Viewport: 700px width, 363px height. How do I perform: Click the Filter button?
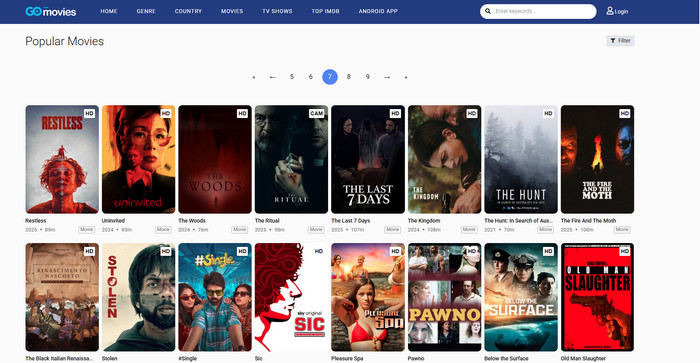[x=621, y=41]
